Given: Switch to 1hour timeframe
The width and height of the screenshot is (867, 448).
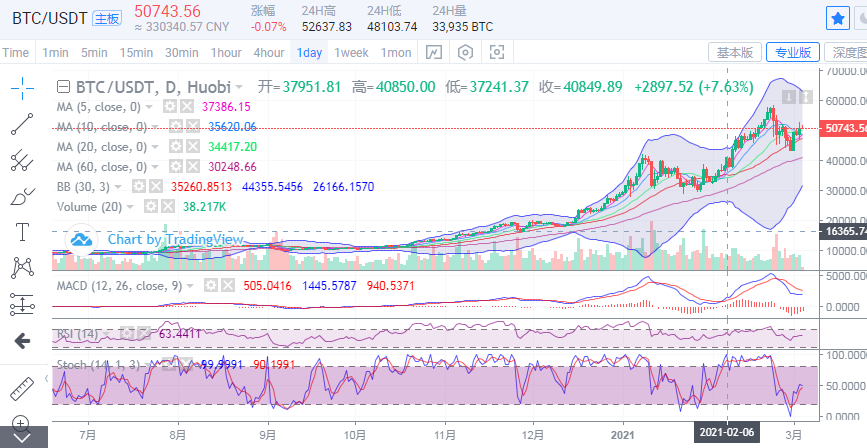Looking at the screenshot, I should click(x=226, y=53).
